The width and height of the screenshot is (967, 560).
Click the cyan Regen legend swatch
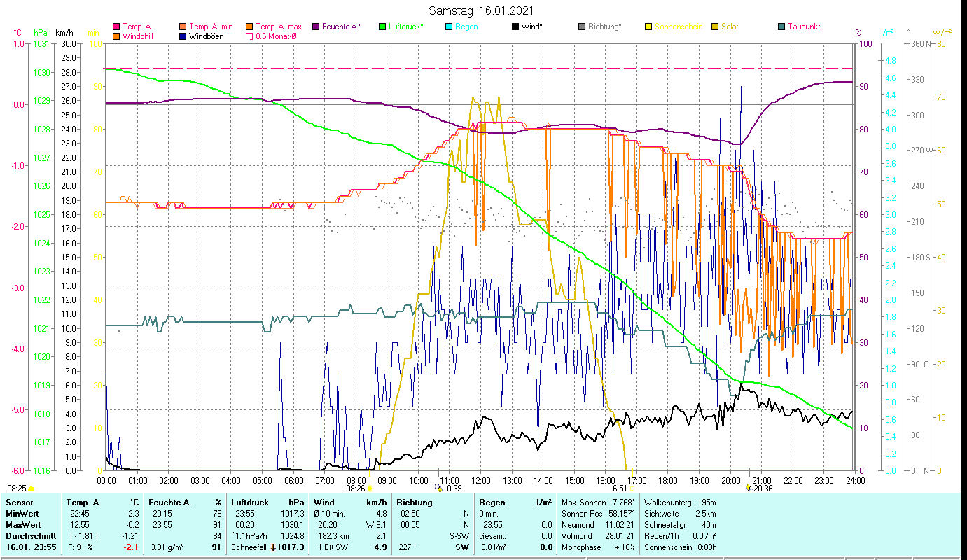[449, 27]
